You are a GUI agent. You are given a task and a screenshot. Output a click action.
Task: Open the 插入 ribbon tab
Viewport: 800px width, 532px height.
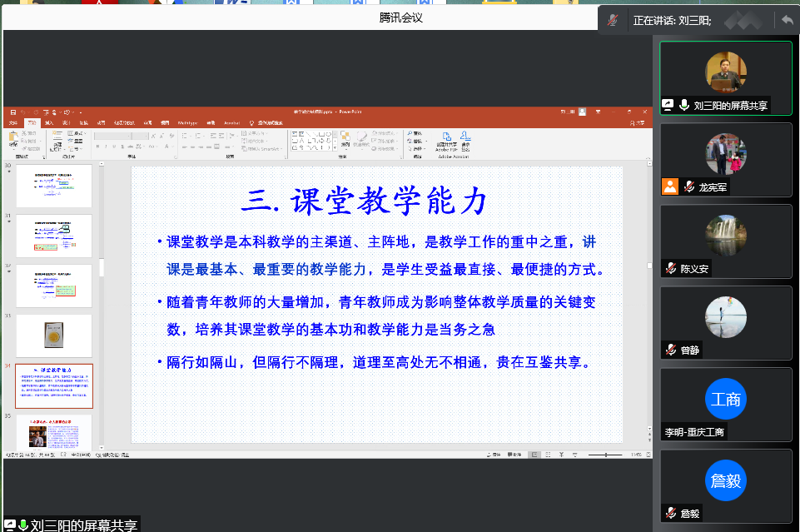(x=50, y=122)
